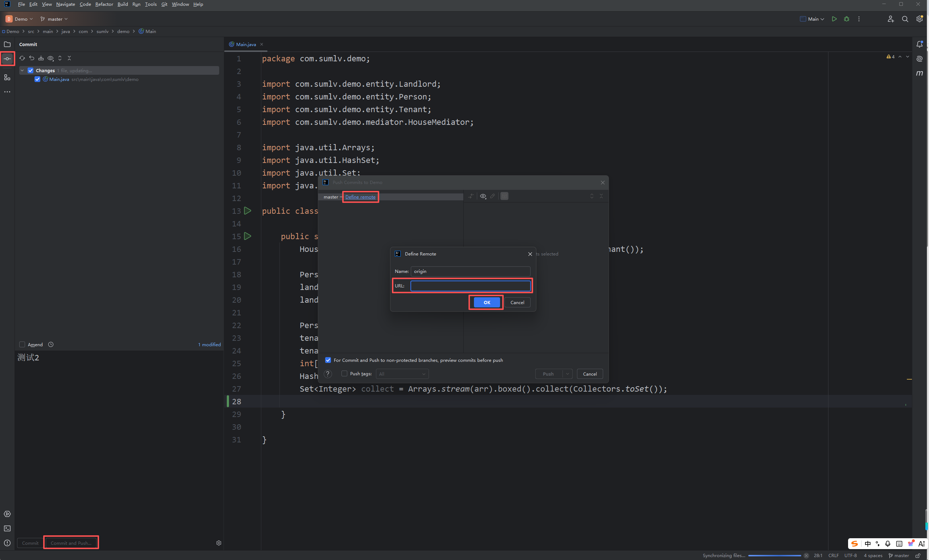Click Cancel in Push Commits dialog
Image resolution: width=929 pixels, height=560 pixels.
click(x=590, y=374)
